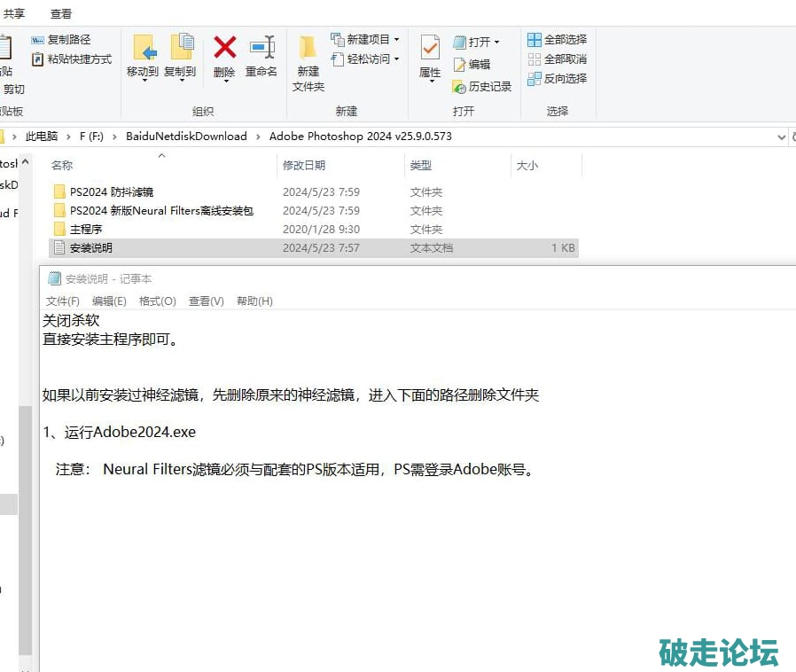
Task: Sort by Date Modified (修改日期) column header
Action: pos(304,166)
